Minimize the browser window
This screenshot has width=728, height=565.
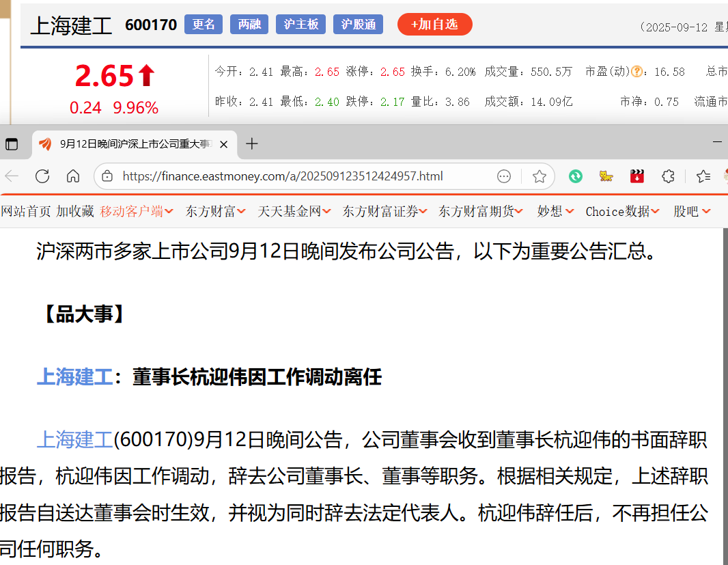pos(717,142)
